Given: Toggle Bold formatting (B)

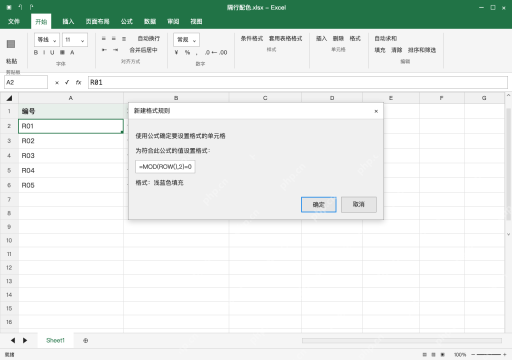Looking at the screenshot, I should (x=36, y=52).
